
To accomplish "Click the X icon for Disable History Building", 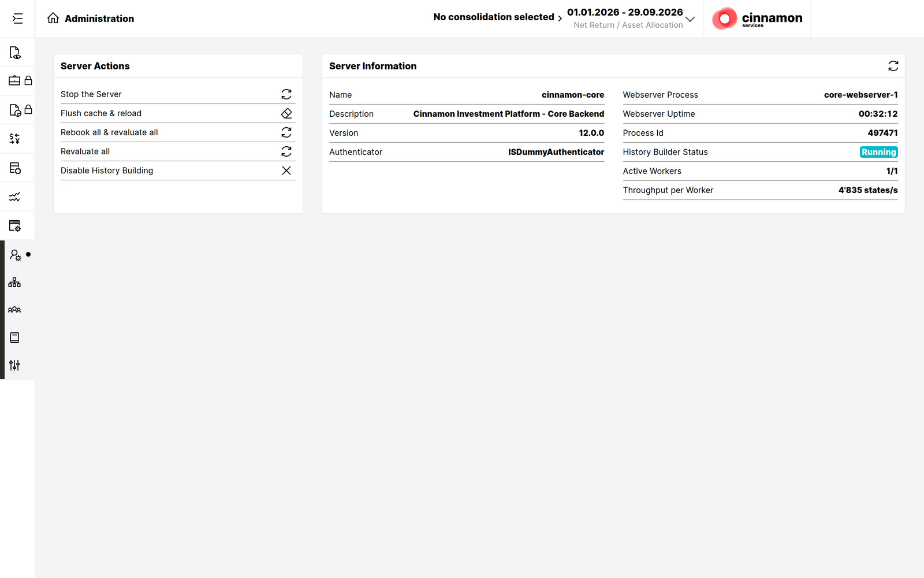I will click(286, 171).
